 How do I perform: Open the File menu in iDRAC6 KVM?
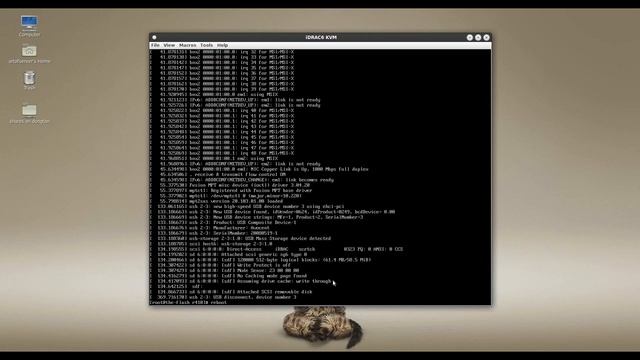click(155, 45)
